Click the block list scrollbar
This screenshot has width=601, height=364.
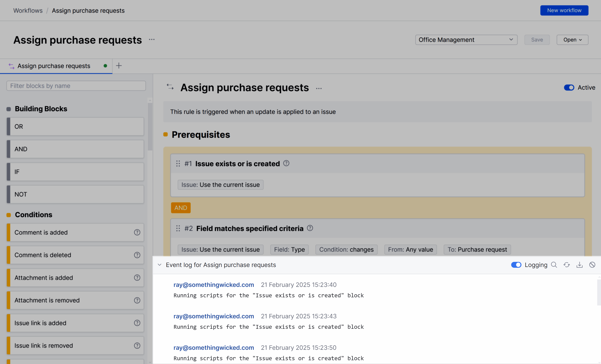click(x=150, y=127)
